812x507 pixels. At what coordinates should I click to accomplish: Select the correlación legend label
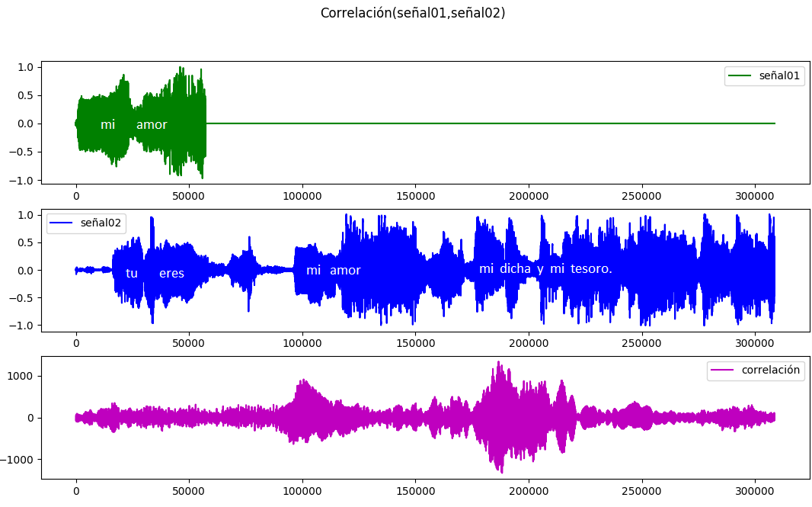click(x=770, y=371)
